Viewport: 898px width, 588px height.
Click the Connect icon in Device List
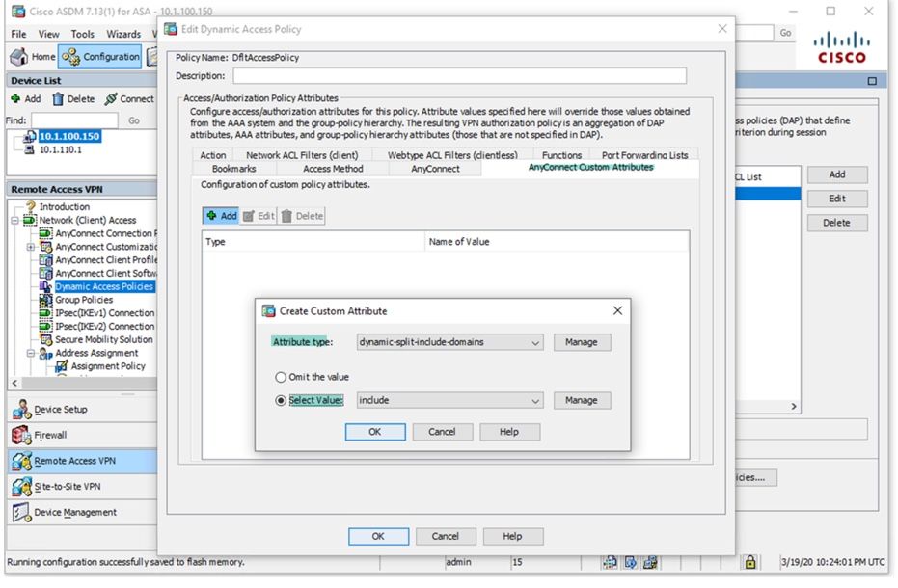(111, 99)
